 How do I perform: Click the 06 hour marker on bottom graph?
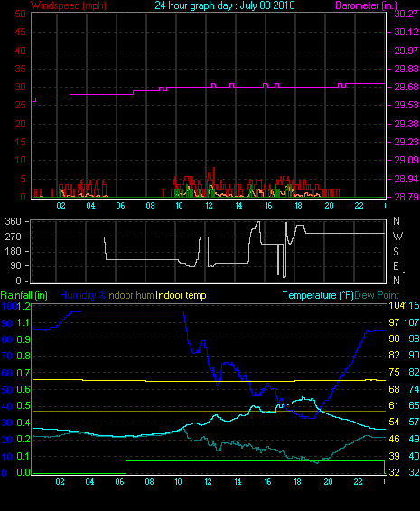click(x=119, y=482)
